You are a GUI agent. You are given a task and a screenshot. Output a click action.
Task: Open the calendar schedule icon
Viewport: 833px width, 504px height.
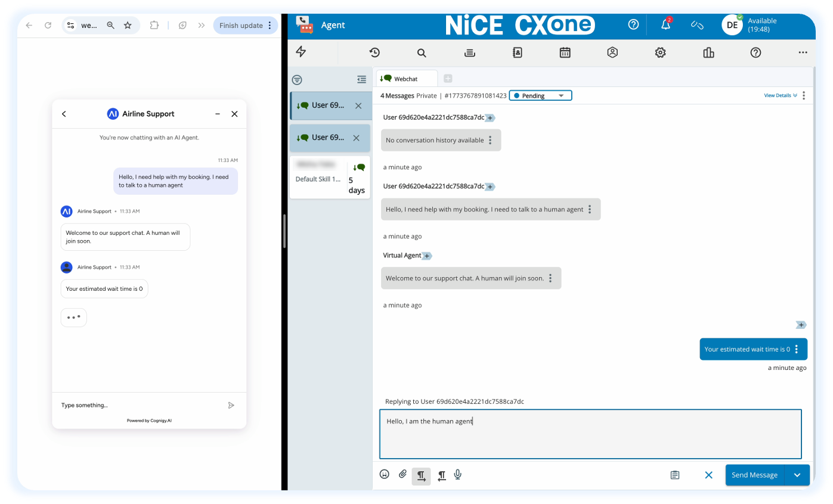(565, 52)
